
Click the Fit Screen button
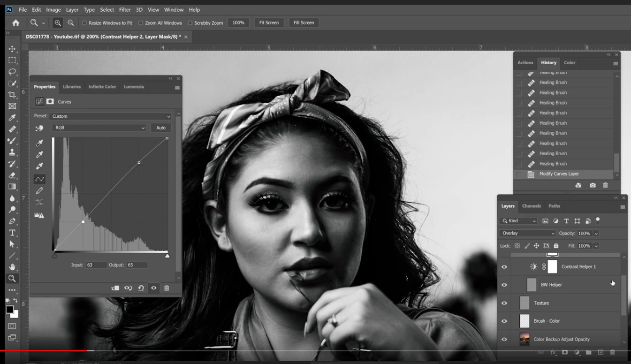click(x=269, y=23)
